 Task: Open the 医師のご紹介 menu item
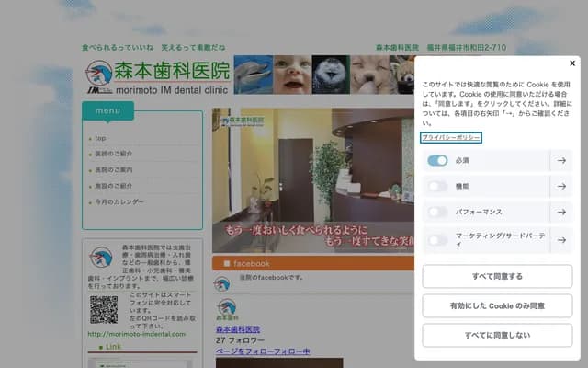click(113, 154)
